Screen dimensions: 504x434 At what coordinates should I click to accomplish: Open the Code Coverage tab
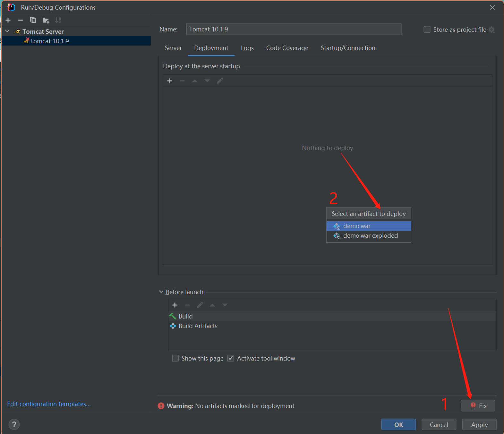click(287, 48)
